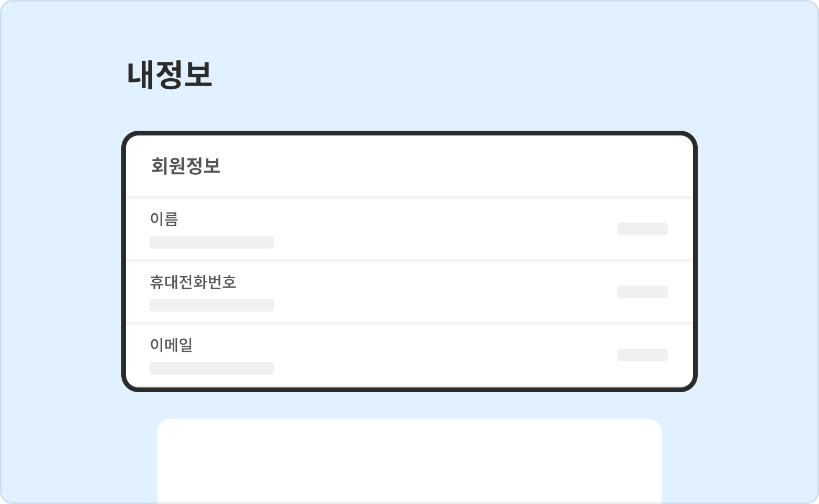Click the gray value placeholder under 이름
Screen dimensions: 819x504
tap(212, 242)
